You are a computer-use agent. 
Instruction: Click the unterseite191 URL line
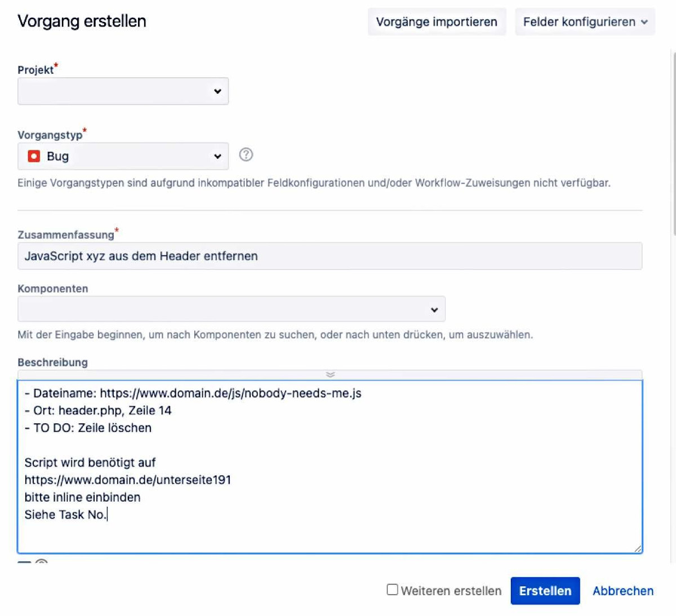pos(128,480)
